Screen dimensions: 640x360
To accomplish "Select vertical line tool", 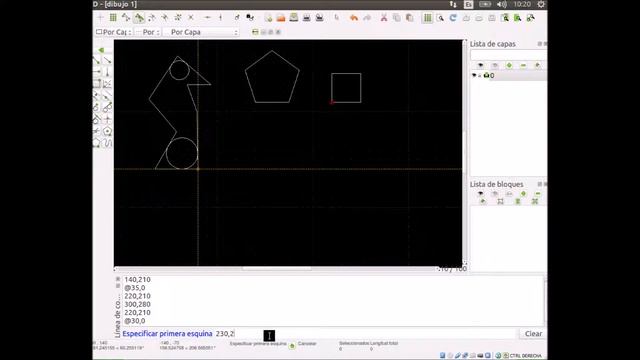I will point(107,72).
